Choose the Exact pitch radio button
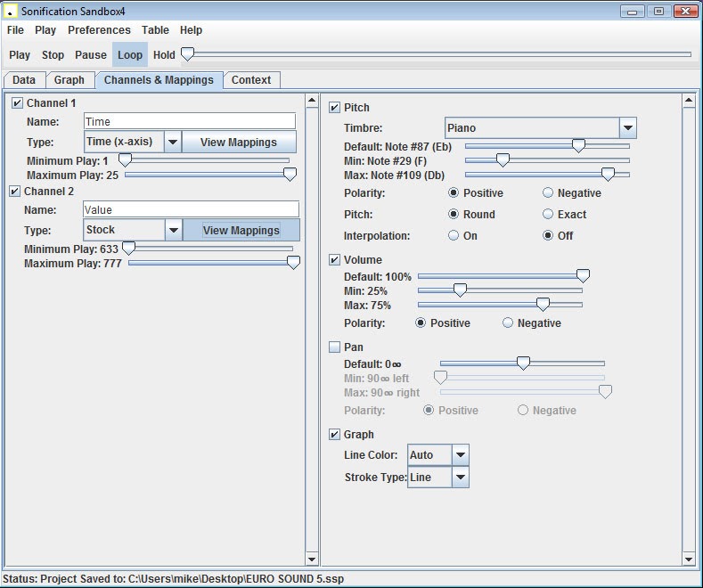This screenshot has height=588, width=703. point(549,215)
